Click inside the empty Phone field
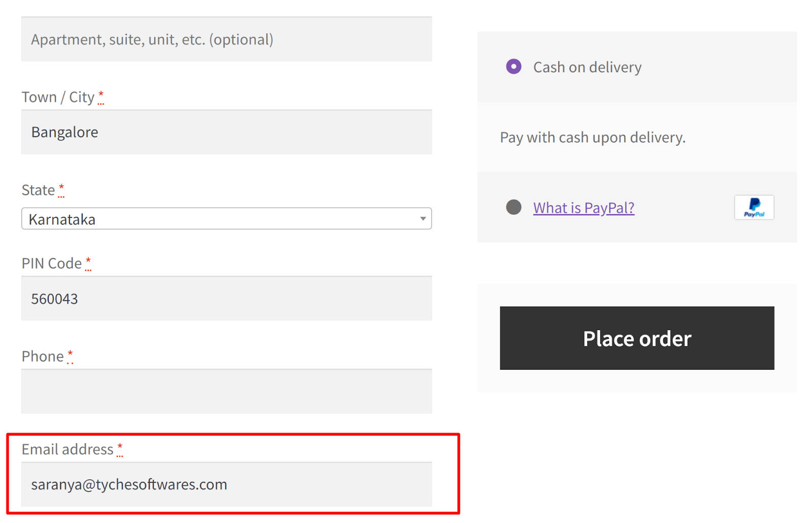This screenshot has height=523, width=812. pyautogui.click(x=226, y=391)
